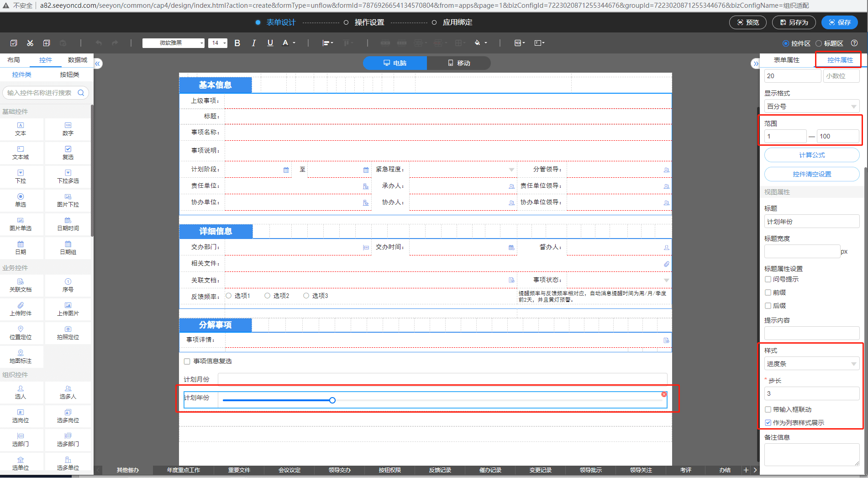Enable the 带输入框联动 checkbox
The image size is (868, 478).
[x=768, y=409]
